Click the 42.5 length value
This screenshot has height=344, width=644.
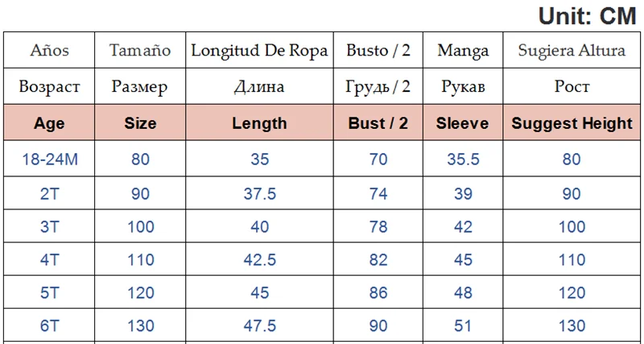coord(259,259)
